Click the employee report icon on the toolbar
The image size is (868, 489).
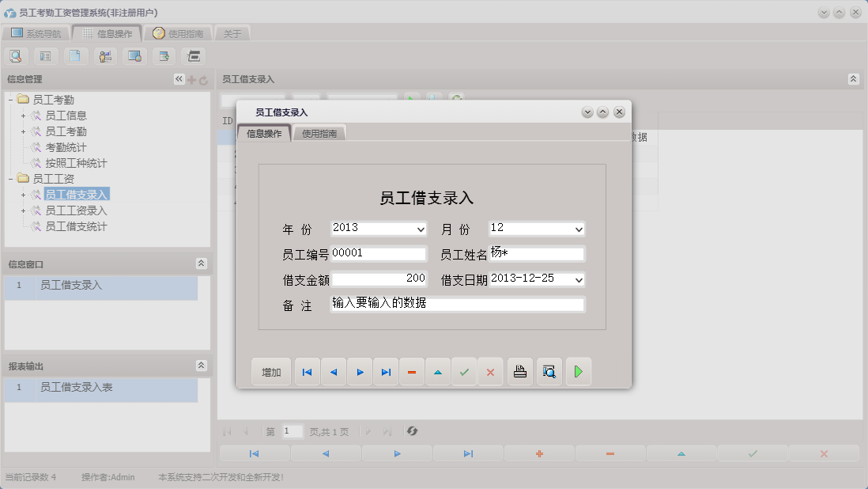coord(105,55)
